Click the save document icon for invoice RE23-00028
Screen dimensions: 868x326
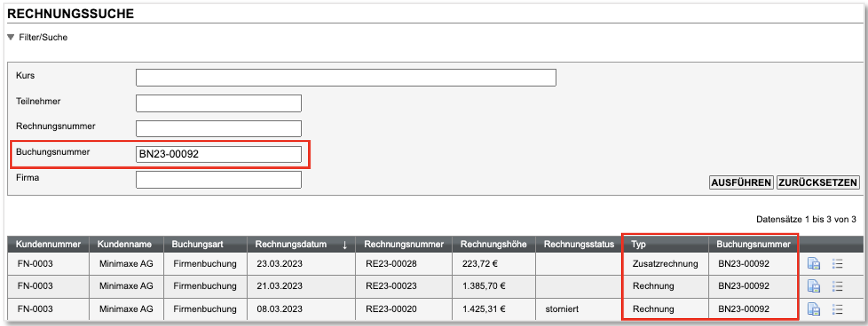point(813,264)
